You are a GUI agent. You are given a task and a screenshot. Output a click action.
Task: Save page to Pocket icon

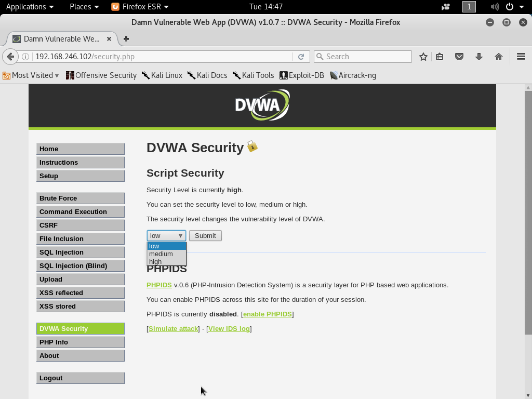tap(459, 56)
